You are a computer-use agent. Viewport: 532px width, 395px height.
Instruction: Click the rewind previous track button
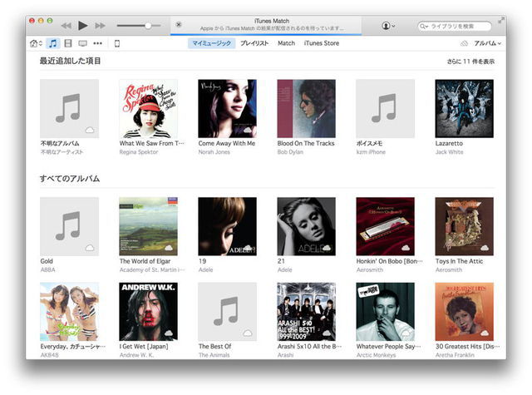66,26
